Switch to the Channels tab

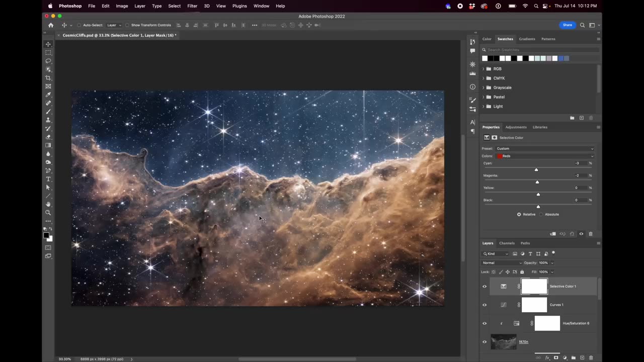507,243
